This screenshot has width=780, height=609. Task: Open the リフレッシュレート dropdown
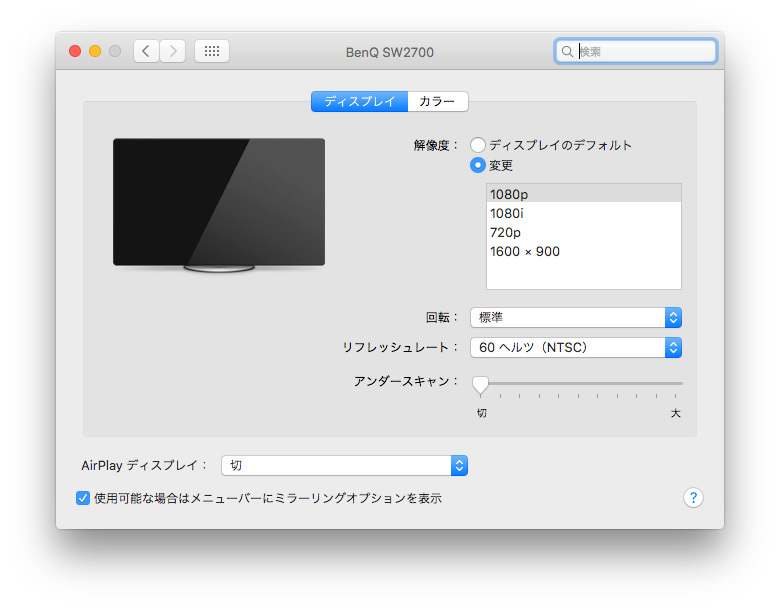tap(576, 347)
